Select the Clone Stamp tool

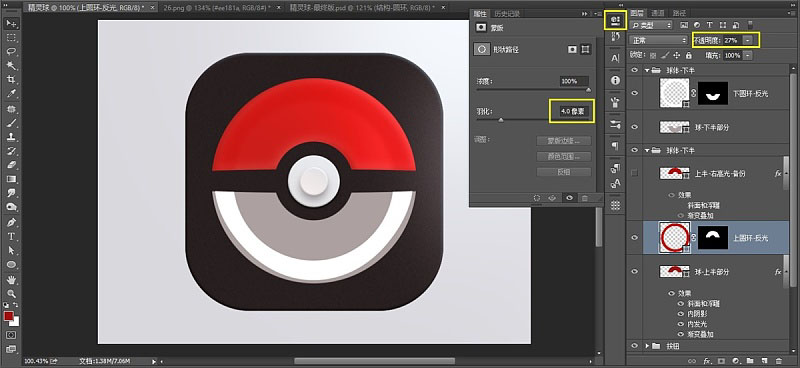(11, 137)
